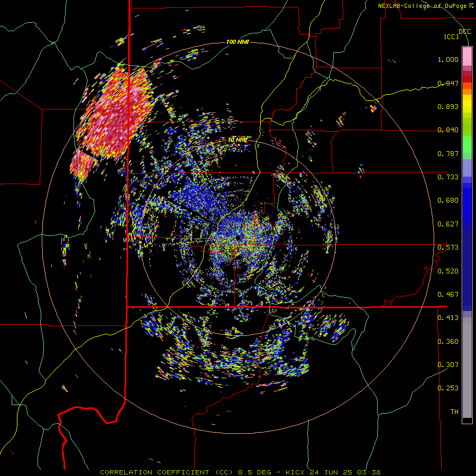Click the DCC legend title
The width and height of the screenshot is (476, 476).
point(464,31)
